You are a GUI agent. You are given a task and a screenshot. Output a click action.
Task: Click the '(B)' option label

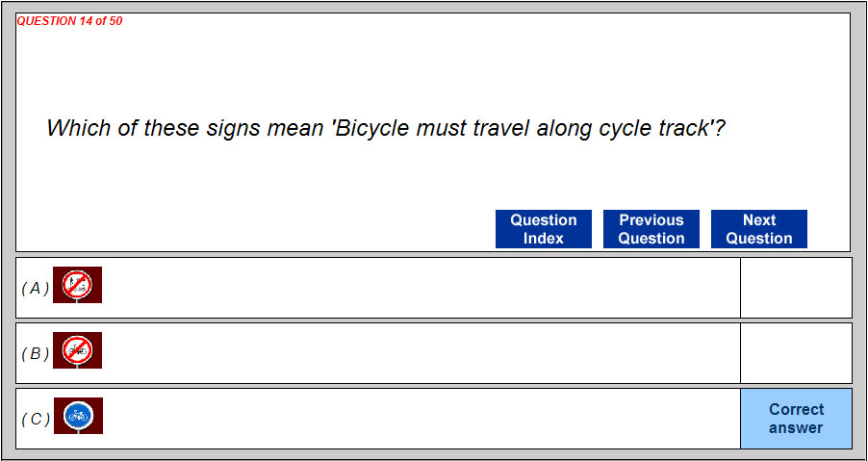point(35,353)
